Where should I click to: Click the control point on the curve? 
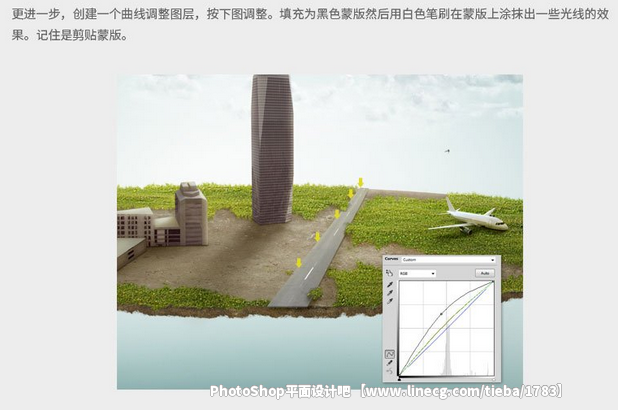click(441, 314)
